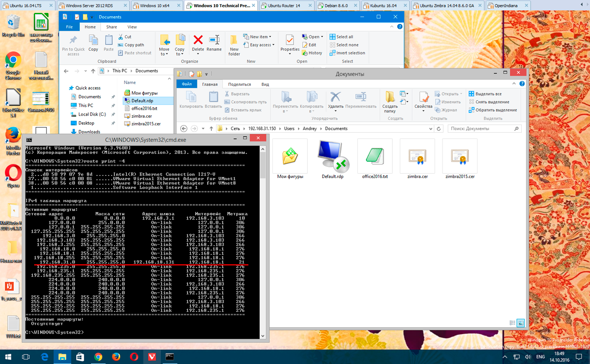Image resolution: width=590 pixels, height=364 pixels.
Task: Switch to large icons view toggle
Action: 521,323
